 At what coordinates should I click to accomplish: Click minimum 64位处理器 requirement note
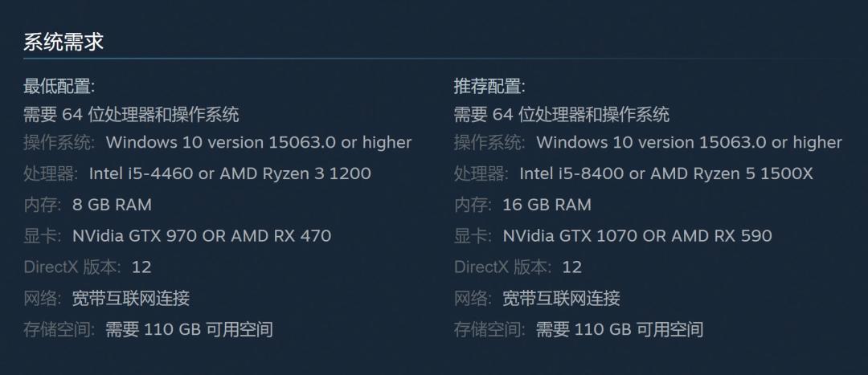point(131,114)
